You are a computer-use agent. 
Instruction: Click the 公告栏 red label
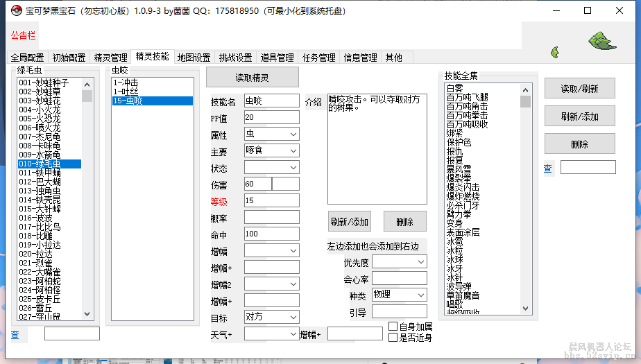[x=23, y=35]
